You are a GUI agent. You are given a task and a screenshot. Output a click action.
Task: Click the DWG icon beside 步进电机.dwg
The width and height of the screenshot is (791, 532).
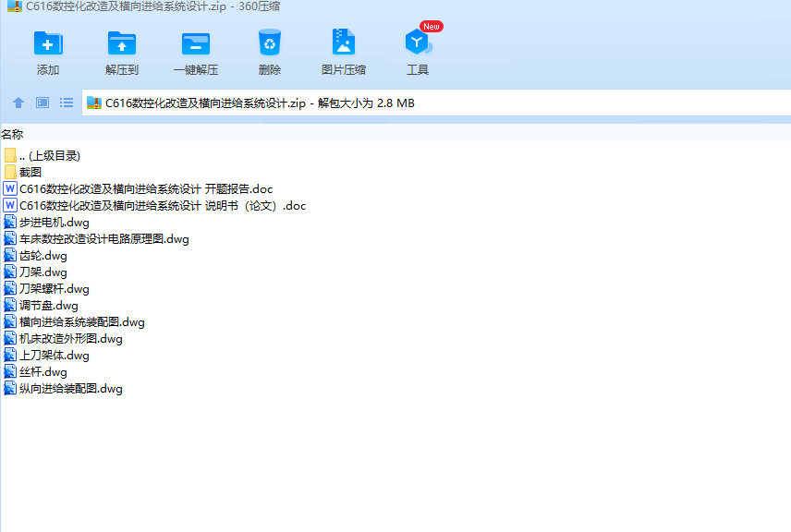click(10, 222)
